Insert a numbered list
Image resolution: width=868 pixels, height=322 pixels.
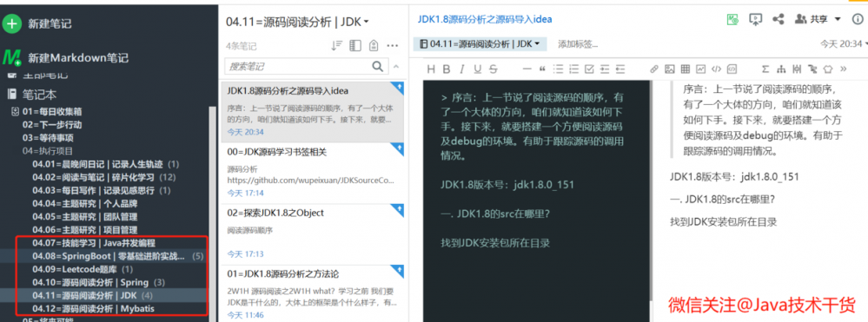[x=573, y=69]
